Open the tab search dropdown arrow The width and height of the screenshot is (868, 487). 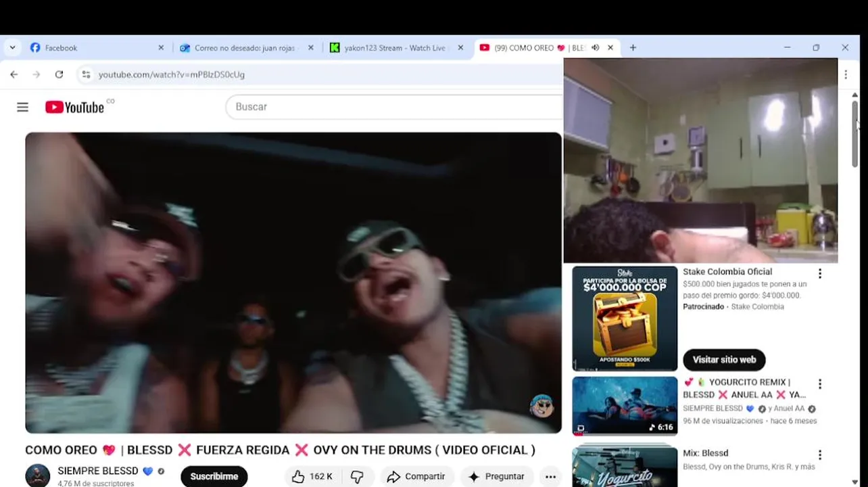[12, 48]
